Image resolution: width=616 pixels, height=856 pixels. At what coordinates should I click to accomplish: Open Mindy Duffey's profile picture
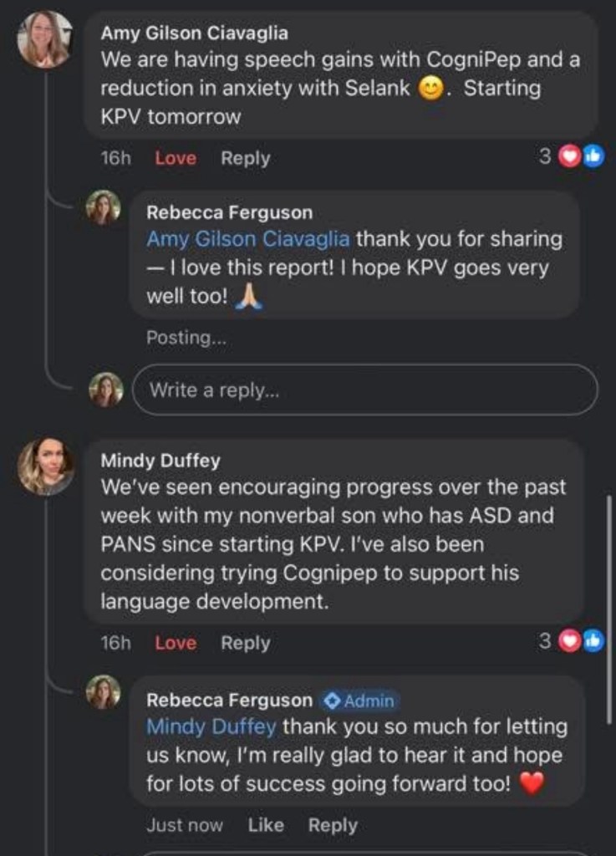(45, 465)
